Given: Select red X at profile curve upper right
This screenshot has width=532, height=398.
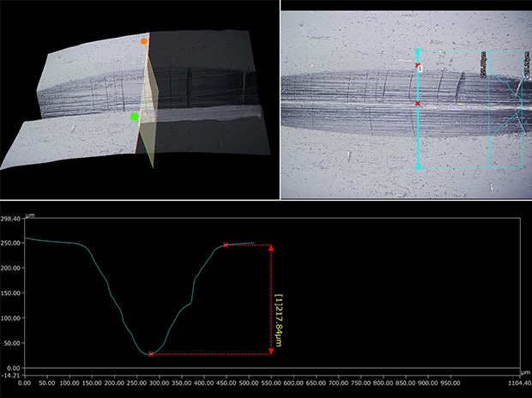Looking at the screenshot, I should tap(226, 245).
